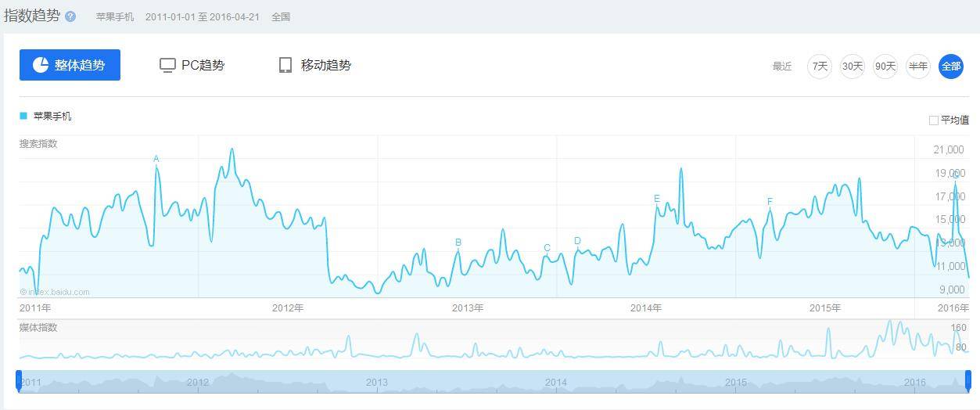980x410 pixels.
Task: Click marker C on the chart
Action: 547,248
